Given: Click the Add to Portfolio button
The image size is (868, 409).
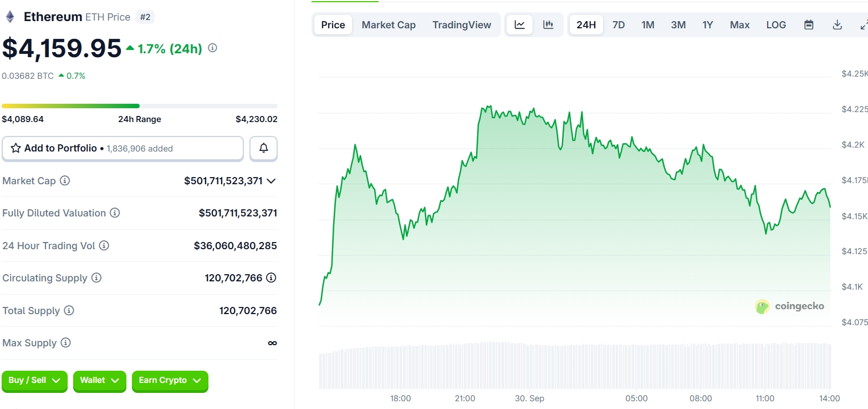Looking at the screenshot, I should pos(122,148).
